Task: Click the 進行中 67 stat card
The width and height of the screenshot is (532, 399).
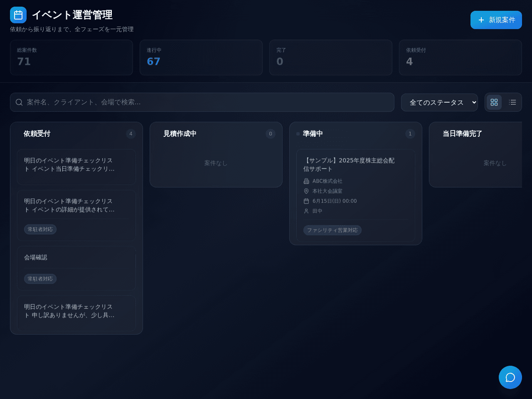Action: coord(201,57)
